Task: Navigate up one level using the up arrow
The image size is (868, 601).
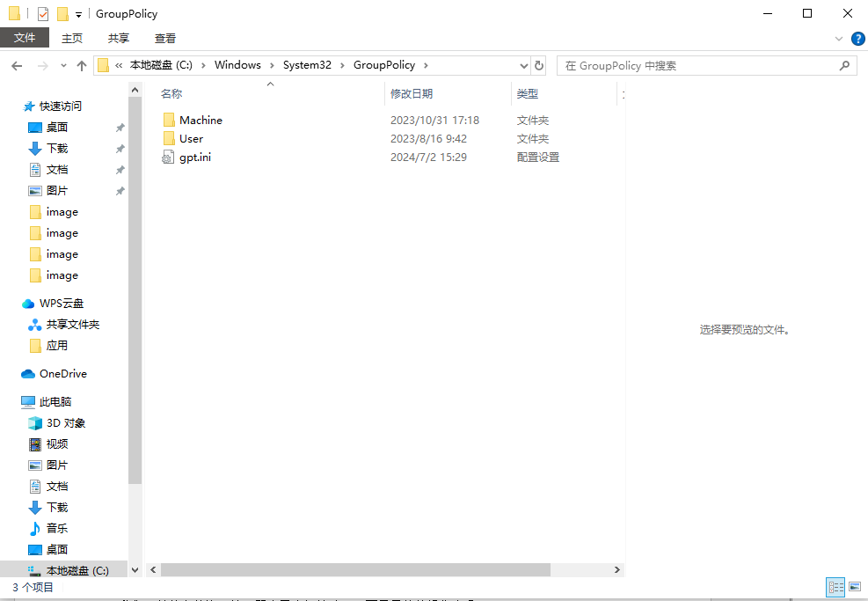Action: [81, 64]
